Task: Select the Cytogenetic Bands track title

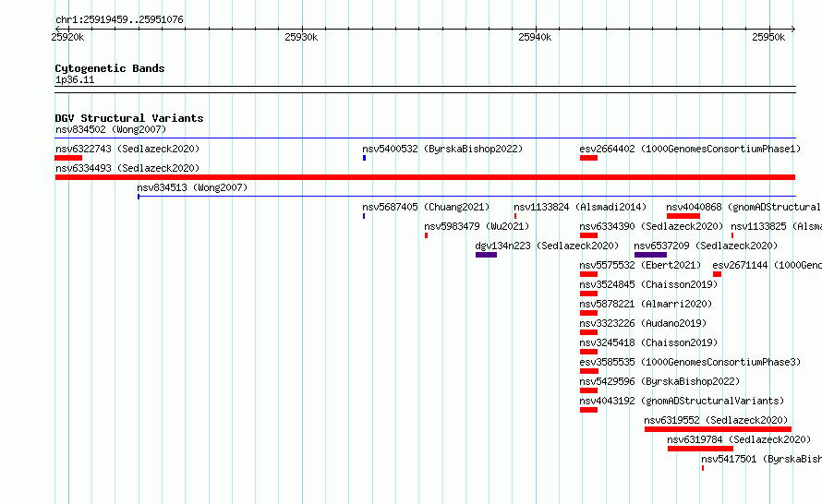Action: click(x=110, y=68)
